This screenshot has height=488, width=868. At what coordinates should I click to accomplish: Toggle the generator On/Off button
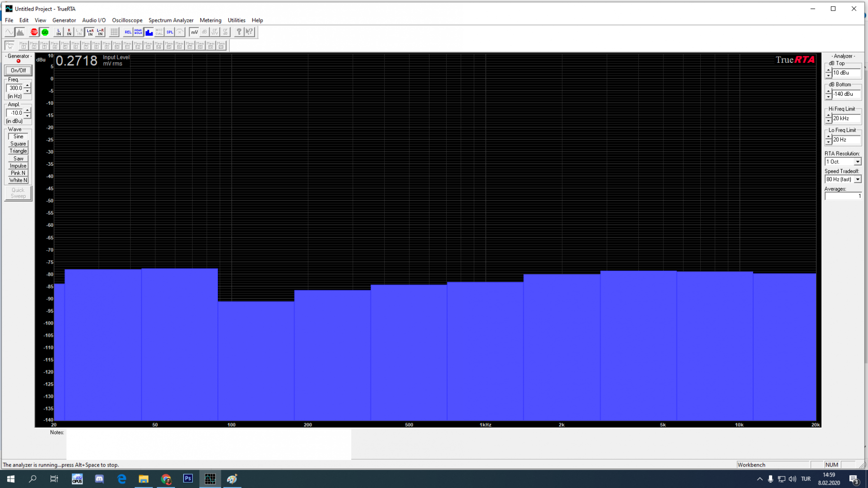click(18, 71)
